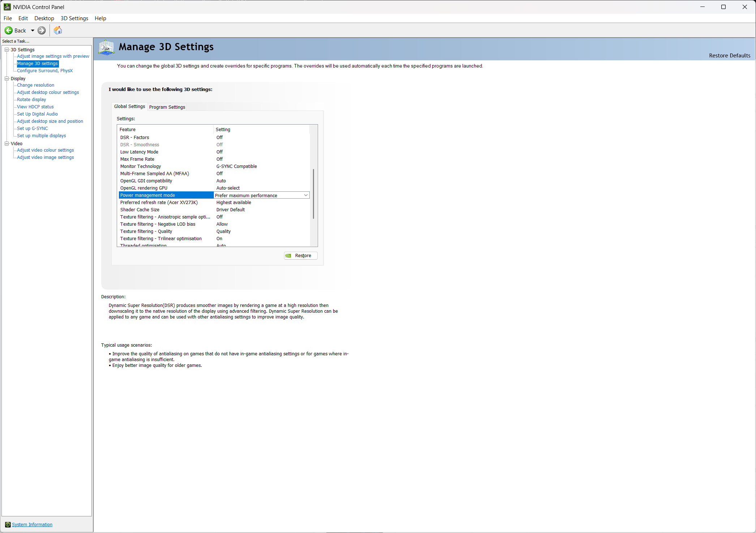The image size is (756, 533).
Task: Open Set up G-SYNC page
Action: (x=32, y=129)
